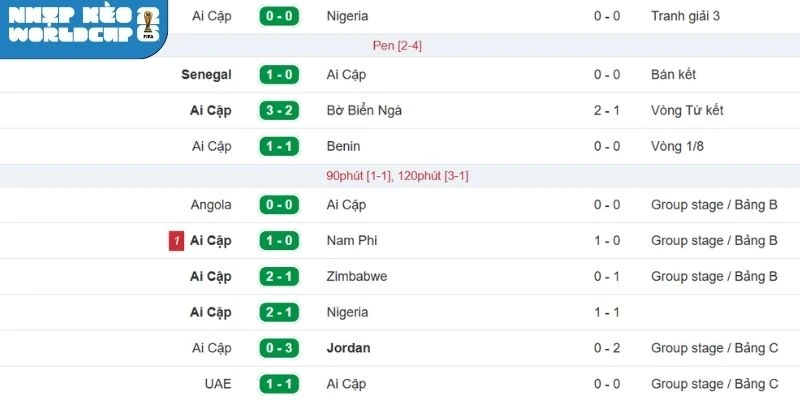This screenshot has width=800, height=400.
Task: Click the 3-2 score badge
Action: coord(280,110)
